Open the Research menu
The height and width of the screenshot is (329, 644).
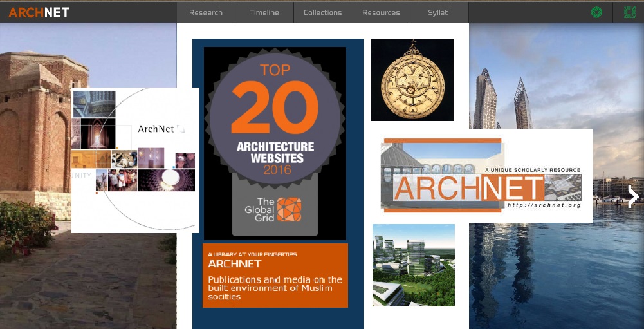point(206,12)
